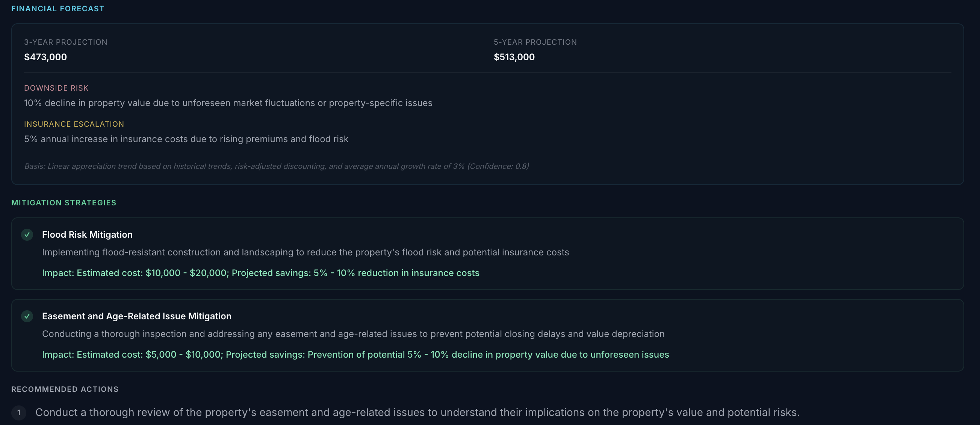Click the $513,000 projection value
Viewport: 980px width, 425px height.
tap(514, 57)
